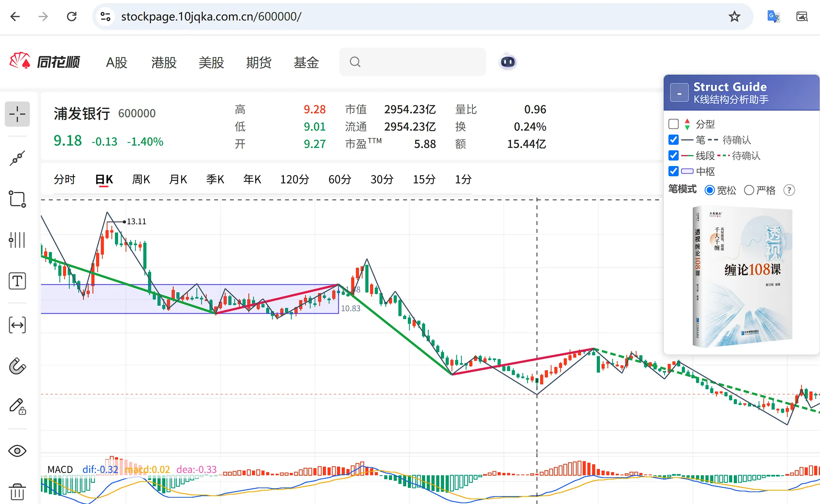Click the stock search input field
Screen dimensions: 820x504
(x=413, y=62)
